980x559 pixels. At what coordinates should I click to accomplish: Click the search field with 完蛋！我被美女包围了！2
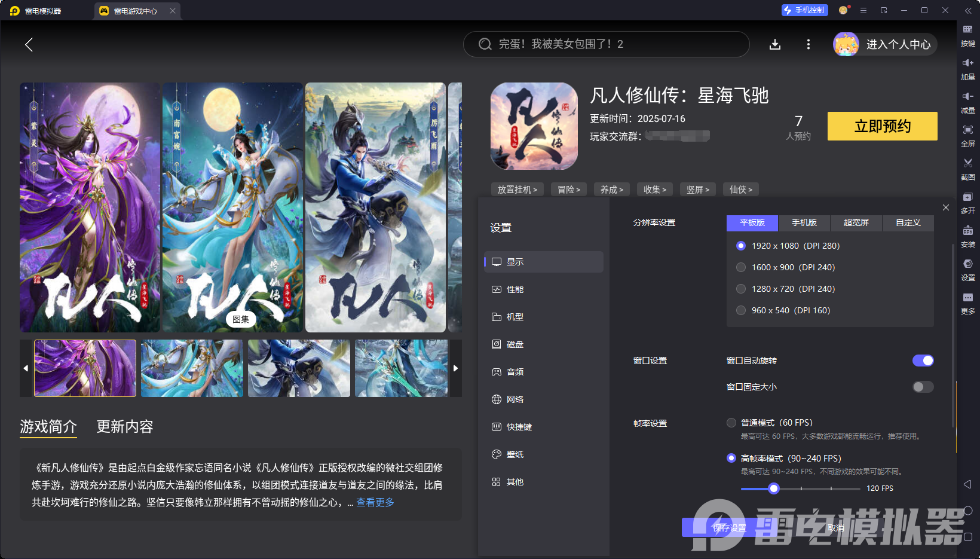pos(606,44)
